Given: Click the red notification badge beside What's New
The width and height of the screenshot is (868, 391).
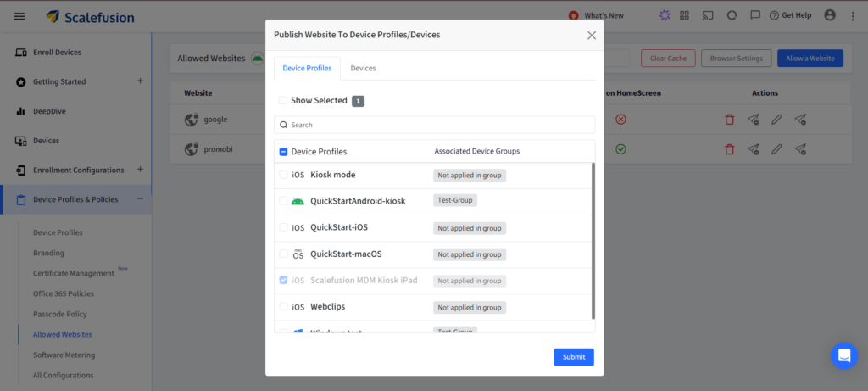Looking at the screenshot, I should [x=574, y=15].
